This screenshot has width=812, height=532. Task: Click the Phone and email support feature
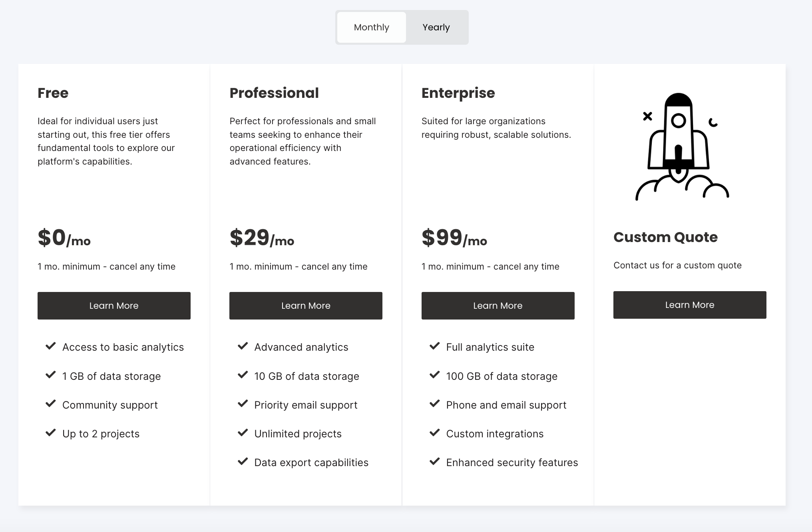point(506,405)
